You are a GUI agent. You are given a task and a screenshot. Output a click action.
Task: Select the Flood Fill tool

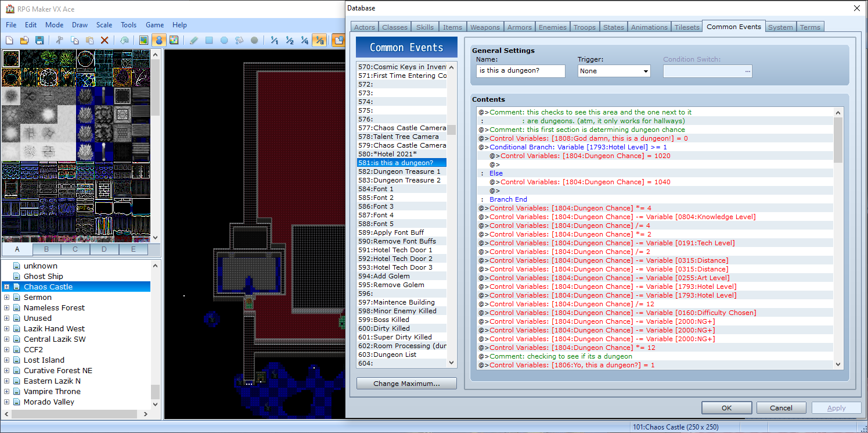[x=239, y=40]
